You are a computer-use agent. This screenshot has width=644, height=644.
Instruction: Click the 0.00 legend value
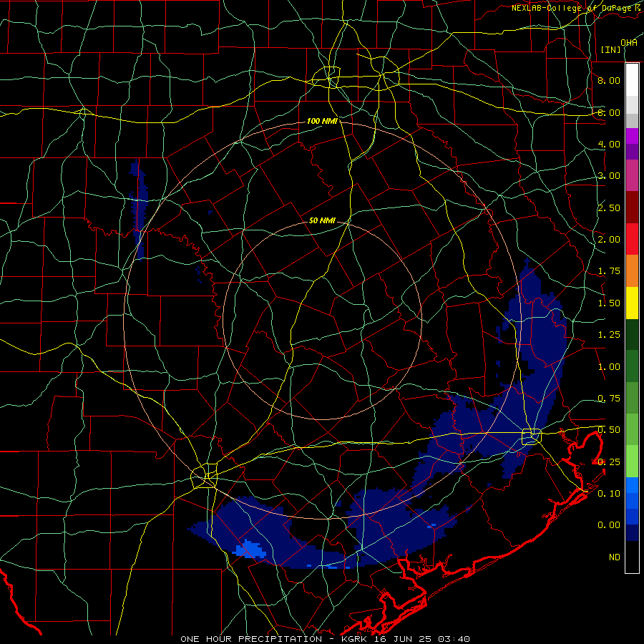pyautogui.click(x=609, y=525)
